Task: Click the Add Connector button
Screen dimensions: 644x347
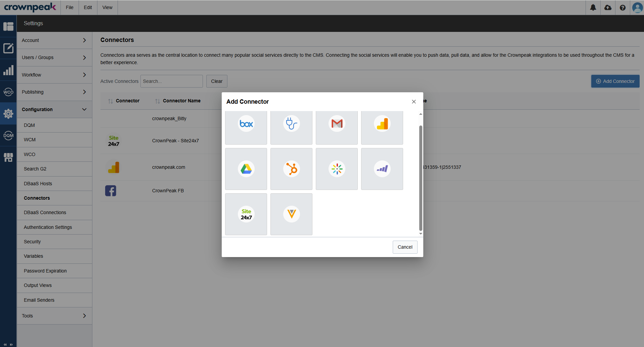Action: [x=615, y=81]
